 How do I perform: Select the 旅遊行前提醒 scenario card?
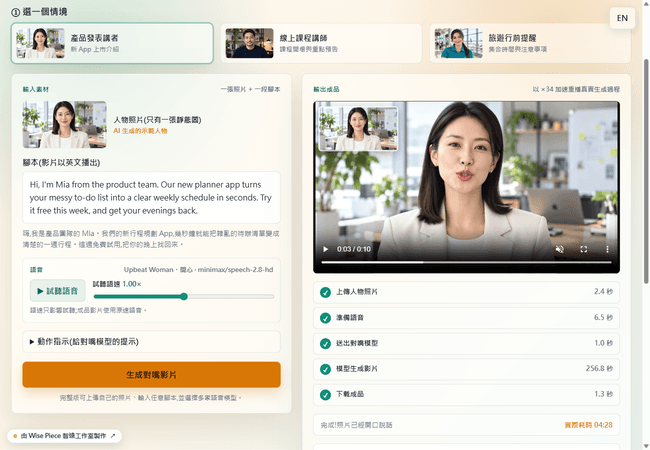tap(530, 43)
